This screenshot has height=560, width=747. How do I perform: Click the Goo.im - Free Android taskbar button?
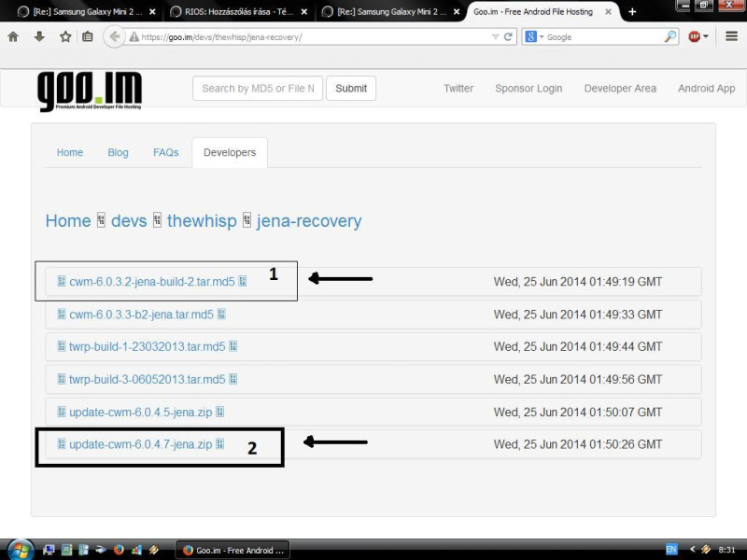point(233,550)
